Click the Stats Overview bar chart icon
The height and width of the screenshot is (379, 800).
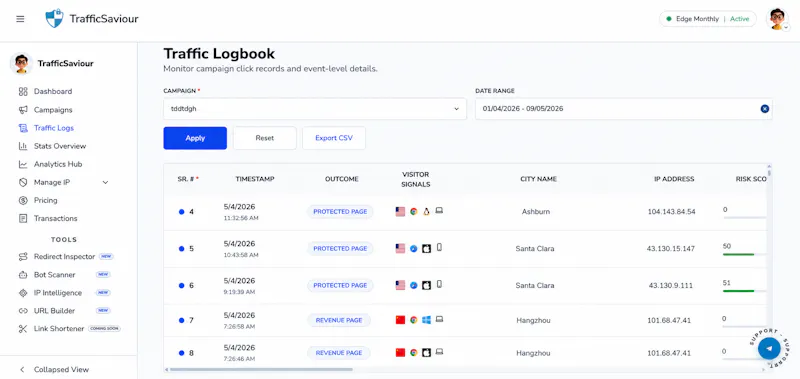22,146
